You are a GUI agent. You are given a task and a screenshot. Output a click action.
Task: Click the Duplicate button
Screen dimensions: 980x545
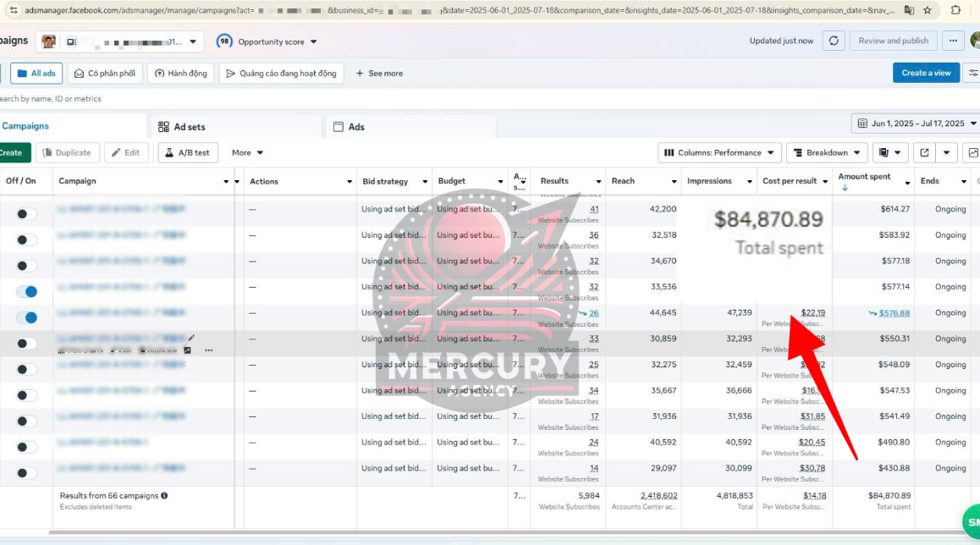[x=67, y=152]
